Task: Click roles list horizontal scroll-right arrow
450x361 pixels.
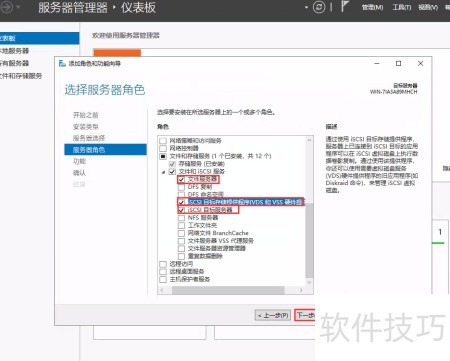Action: (x=301, y=290)
